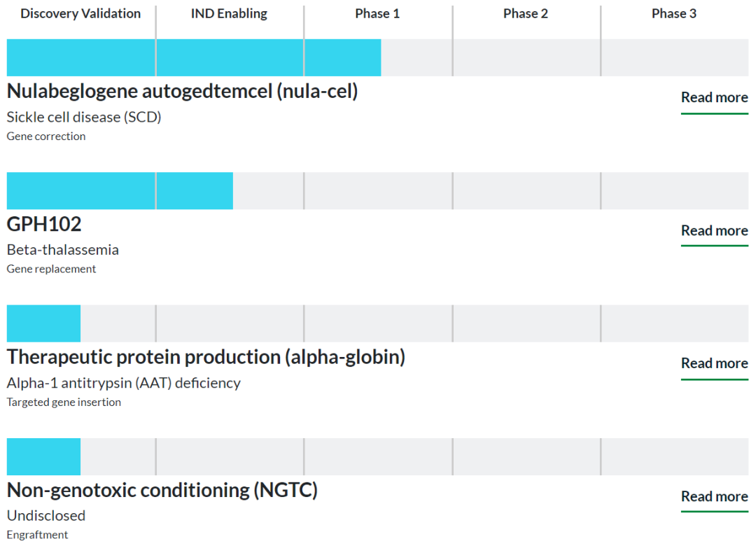This screenshot has height=546, width=756.
Task: Click the Beta-thalassemia indication label
Action: click(63, 250)
